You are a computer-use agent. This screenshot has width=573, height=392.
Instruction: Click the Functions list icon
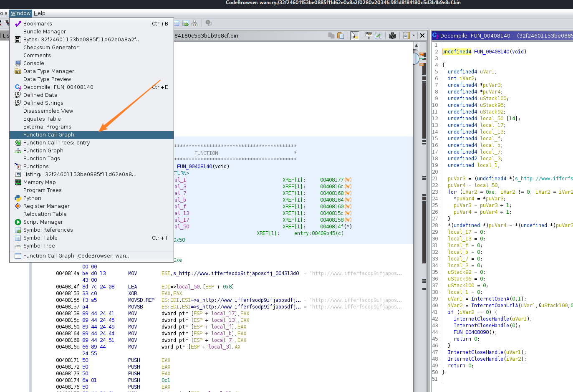click(18, 167)
